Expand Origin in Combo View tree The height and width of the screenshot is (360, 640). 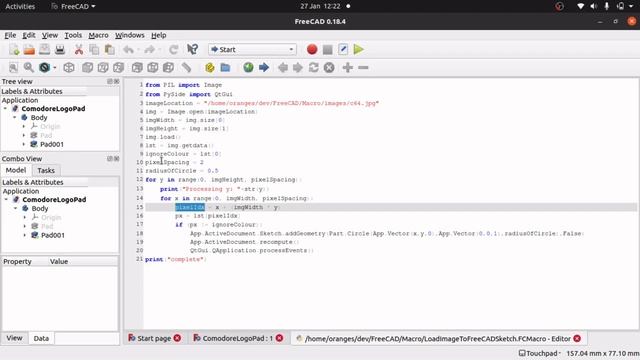(x=24, y=218)
